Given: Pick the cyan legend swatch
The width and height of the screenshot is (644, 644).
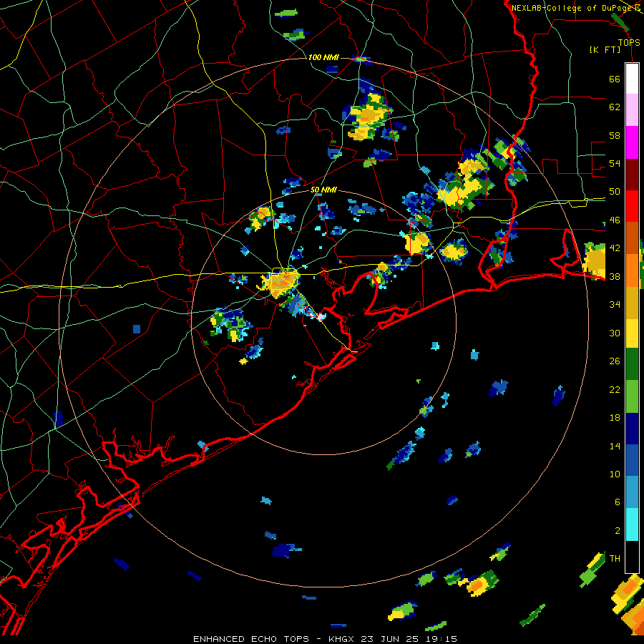Looking at the screenshot, I should point(632,525).
